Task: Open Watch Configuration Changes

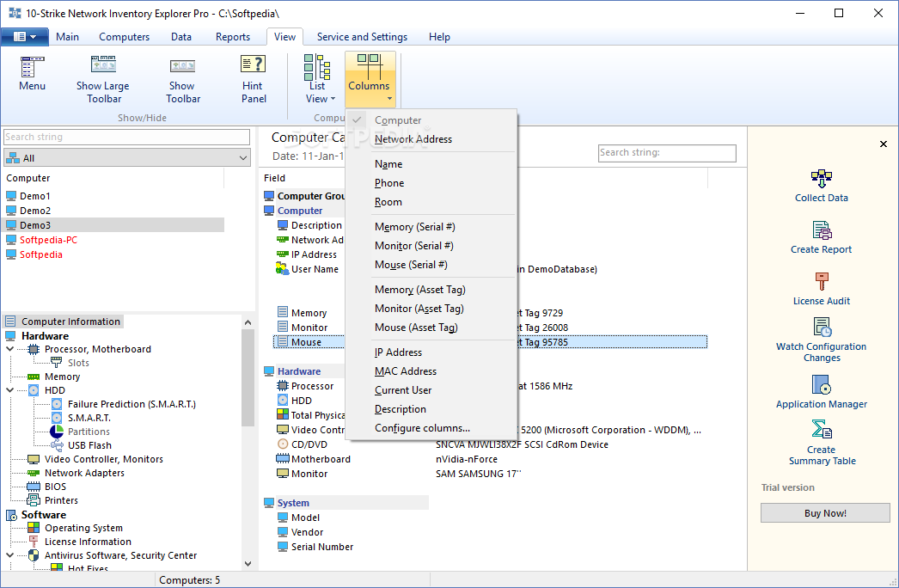Action: pos(821,340)
